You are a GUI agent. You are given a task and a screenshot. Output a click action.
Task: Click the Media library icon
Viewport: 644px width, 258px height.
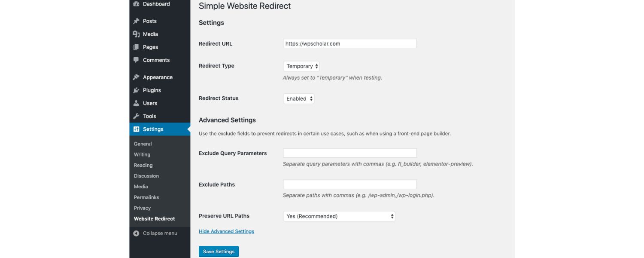click(x=136, y=34)
